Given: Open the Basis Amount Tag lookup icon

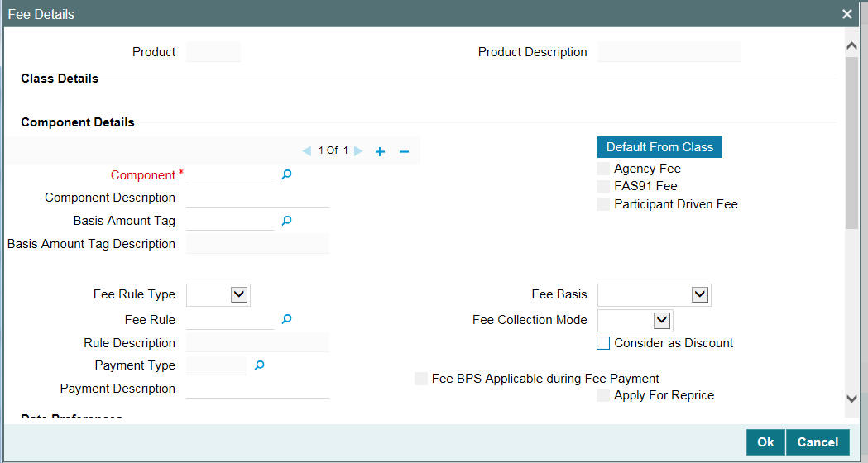Looking at the screenshot, I should (x=286, y=221).
